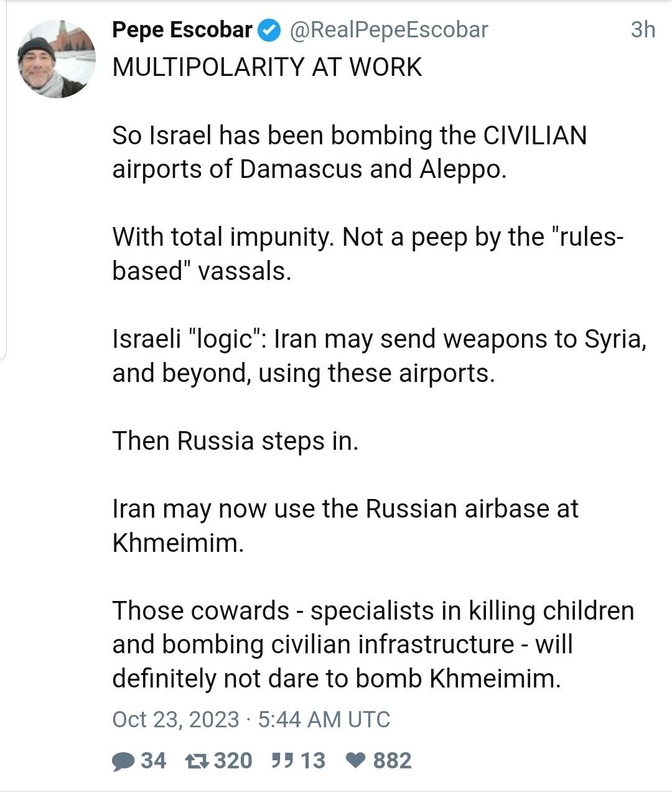Click the retweet arrows icon
This screenshot has width=672, height=792.
[197, 761]
